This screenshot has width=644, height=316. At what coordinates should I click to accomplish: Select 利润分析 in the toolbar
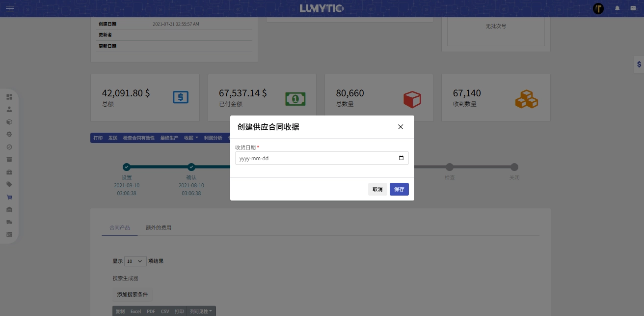(x=213, y=138)
